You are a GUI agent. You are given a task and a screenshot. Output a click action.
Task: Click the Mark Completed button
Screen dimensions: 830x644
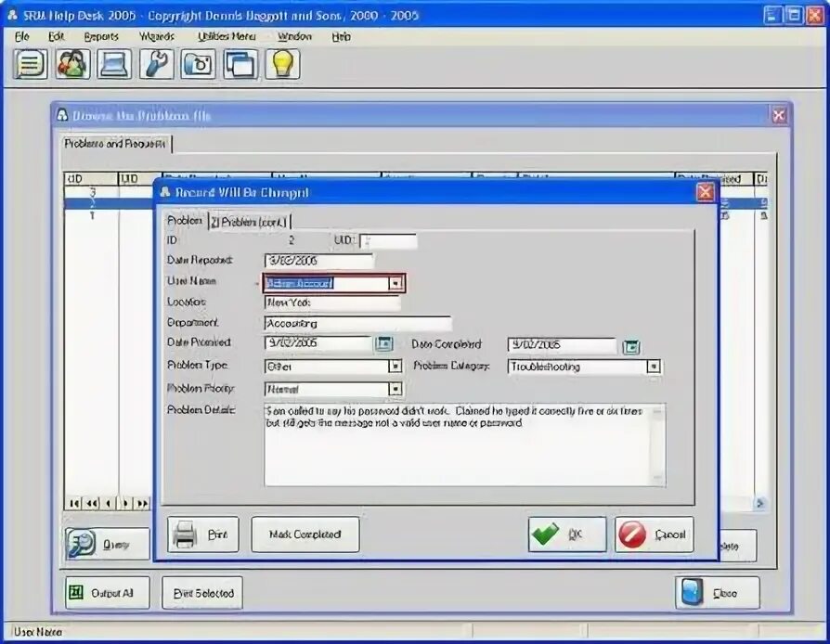(305, 535)
